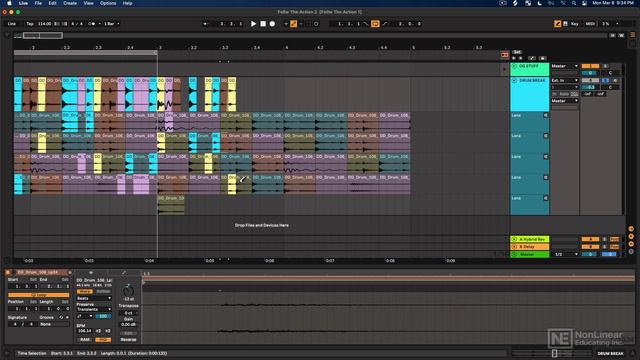Toggle the Automation Arm button in transport

293,24
